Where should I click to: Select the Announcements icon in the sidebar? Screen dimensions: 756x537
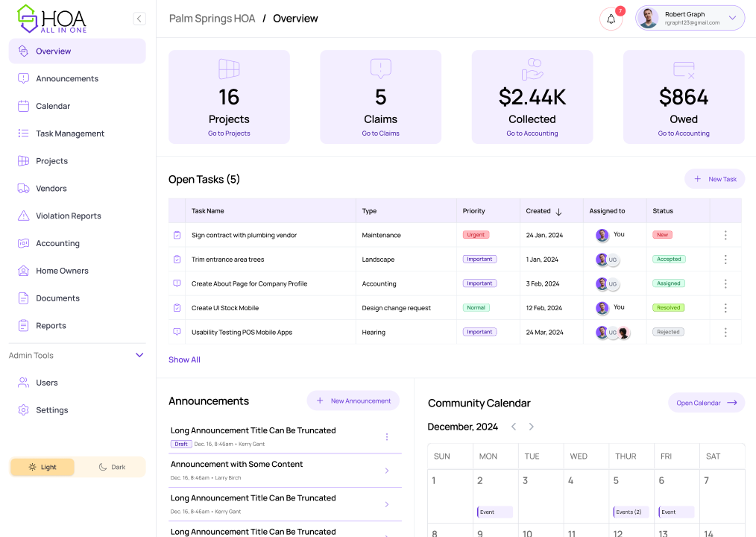click(22, 78)
